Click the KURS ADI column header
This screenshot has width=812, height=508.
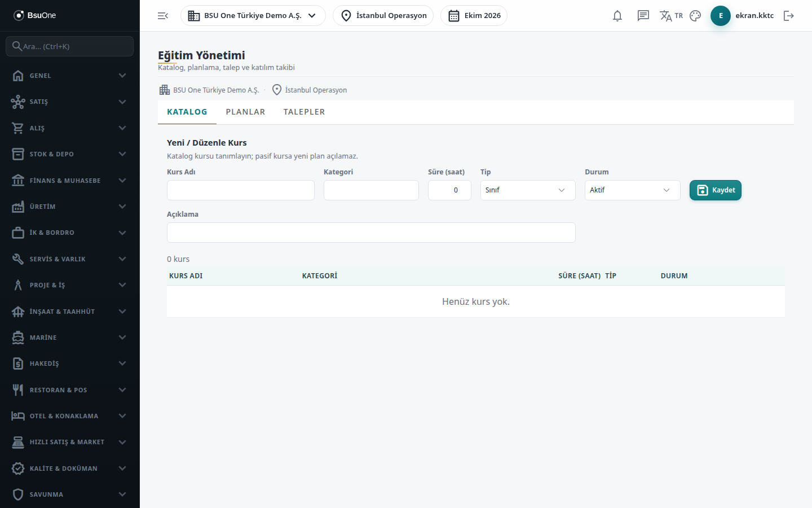click(x=186, y=276)
